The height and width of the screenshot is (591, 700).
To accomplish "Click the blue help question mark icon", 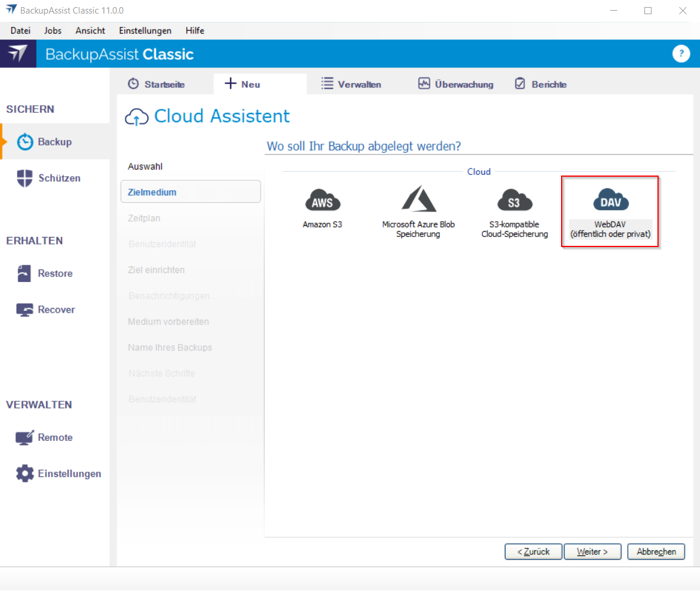I will [681, 54].
